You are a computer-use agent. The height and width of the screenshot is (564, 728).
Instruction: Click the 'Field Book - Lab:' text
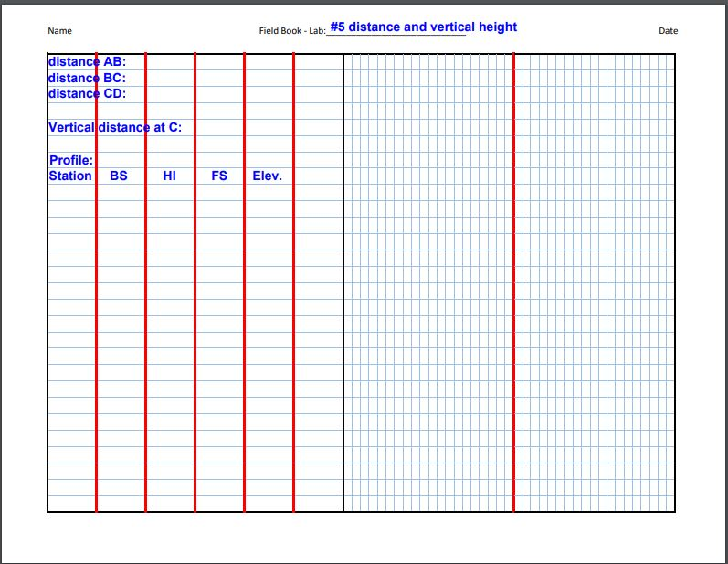pyautogui.click(x=292, y=31)
